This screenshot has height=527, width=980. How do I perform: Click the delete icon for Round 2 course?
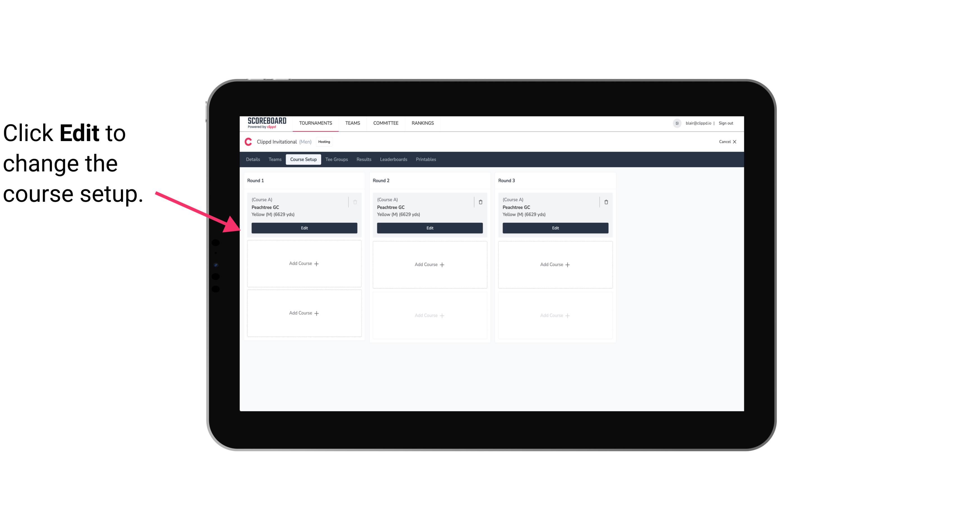[480, 202]
